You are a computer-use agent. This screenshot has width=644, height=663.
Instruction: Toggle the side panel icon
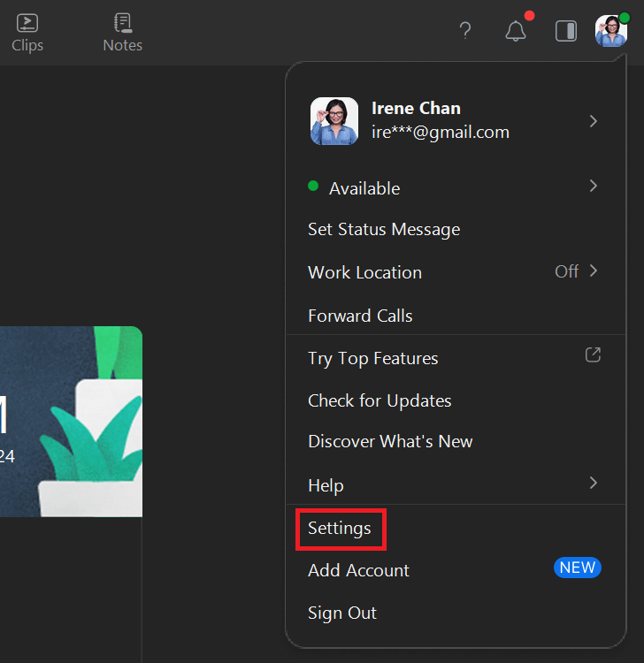[x=566, y=31]
